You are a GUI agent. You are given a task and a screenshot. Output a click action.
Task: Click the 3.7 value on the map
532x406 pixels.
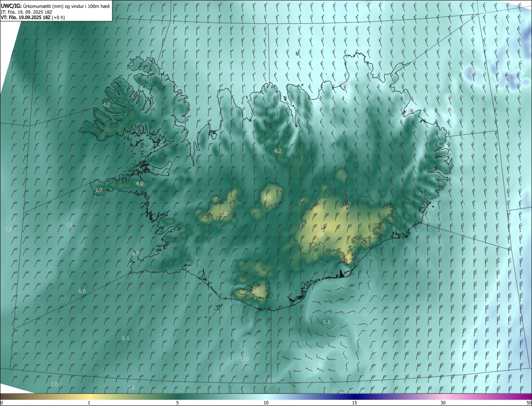[x=99, y=191]
